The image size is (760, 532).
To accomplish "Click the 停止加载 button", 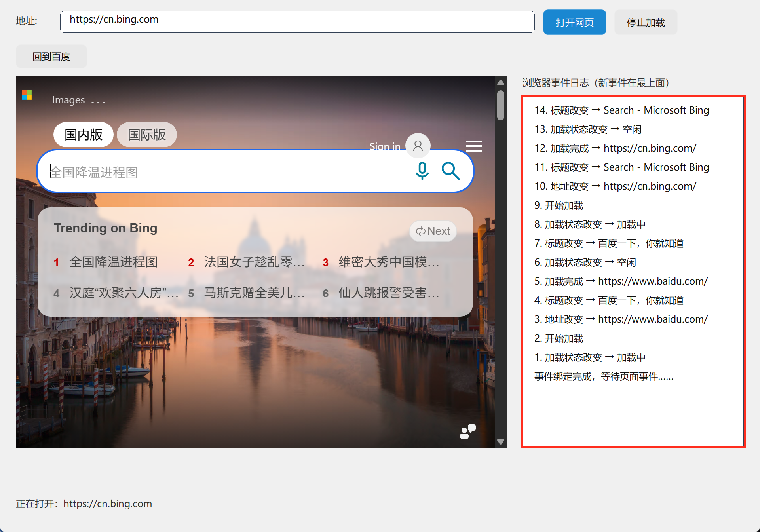I will point(646,22).
